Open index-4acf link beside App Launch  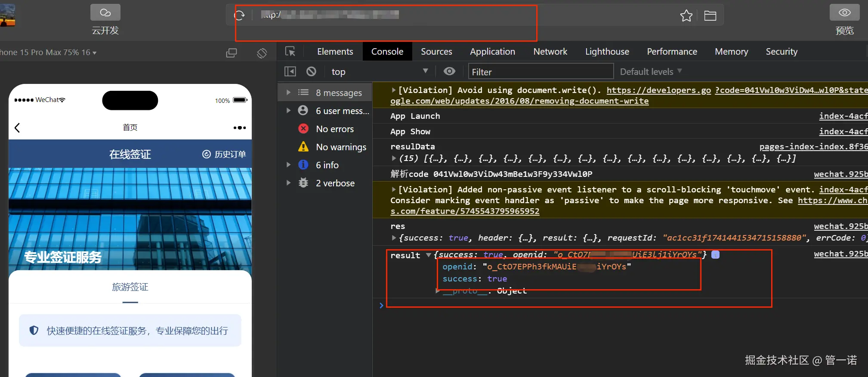pyautogui.click(x=843, y=116)
